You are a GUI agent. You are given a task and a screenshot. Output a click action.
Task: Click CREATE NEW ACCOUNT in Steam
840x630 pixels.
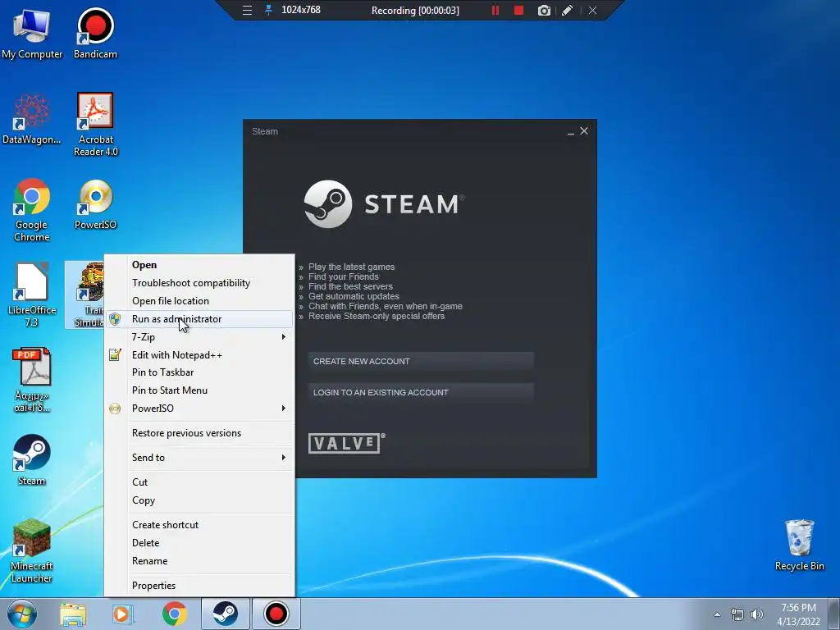tap(421, 362)
